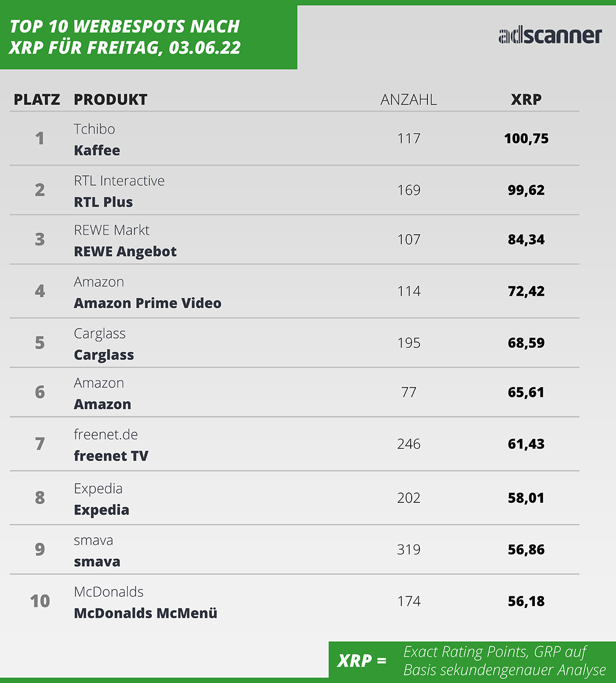Click the Carglass product name

point(104,355)
